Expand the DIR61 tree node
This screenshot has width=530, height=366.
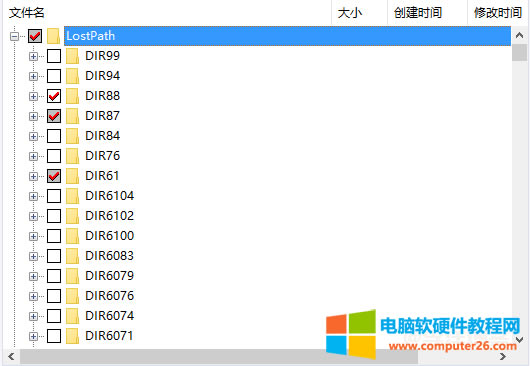pos(33,176)
